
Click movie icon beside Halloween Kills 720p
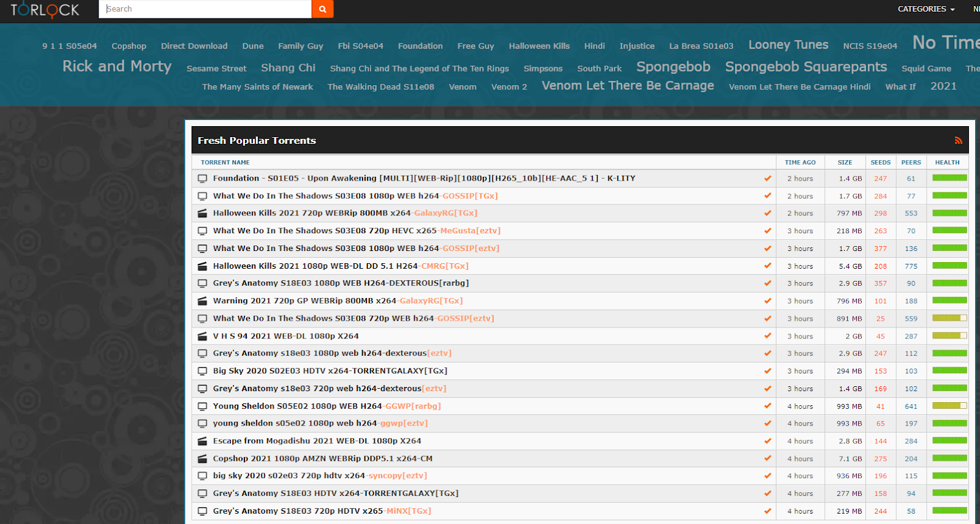pos(202,214)
